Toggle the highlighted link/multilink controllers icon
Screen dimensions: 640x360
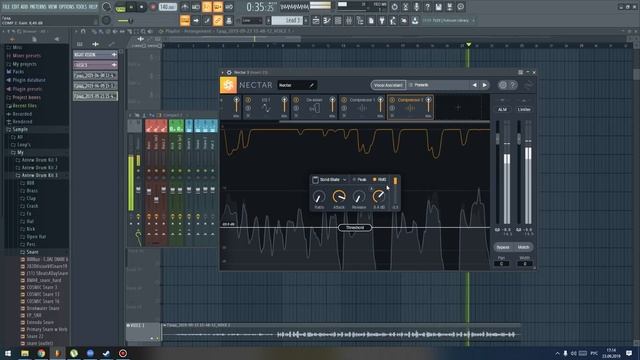pyautogui.click(x=218, y=20)
